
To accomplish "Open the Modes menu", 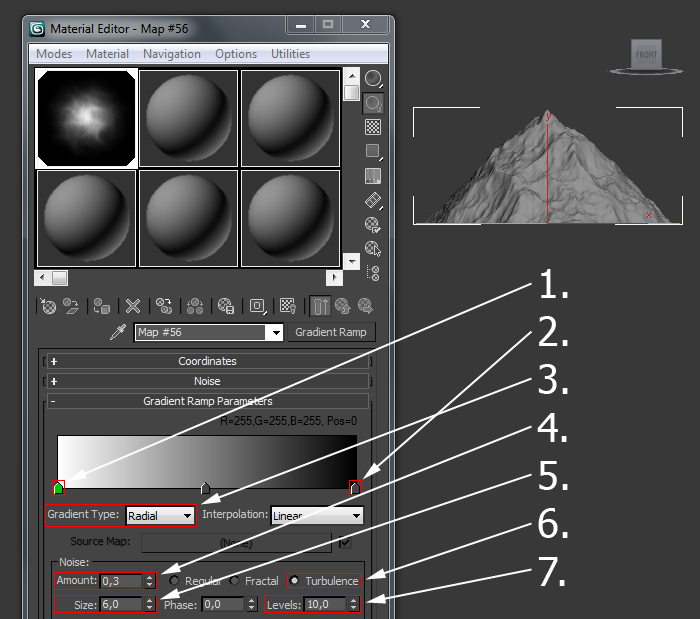I will (54, 54).
